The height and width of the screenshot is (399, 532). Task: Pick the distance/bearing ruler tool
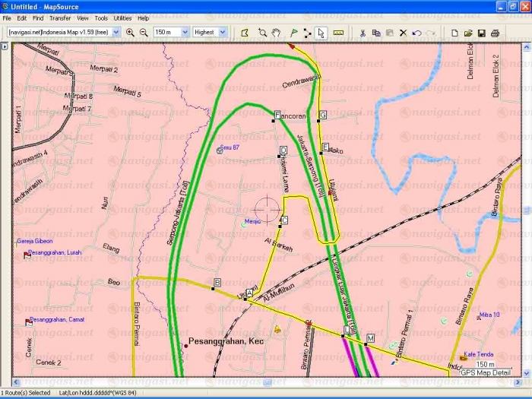[338, 33]
